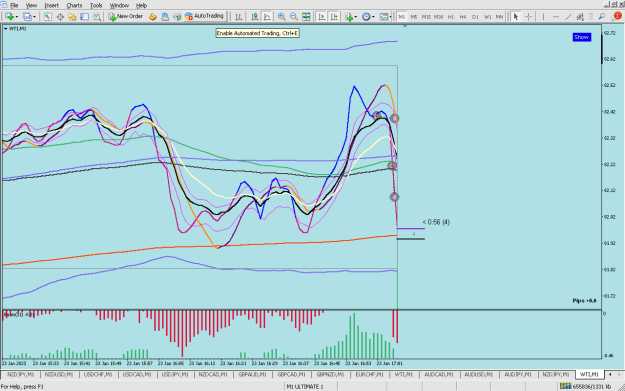Viewport: 625px width, 391px height.
Task: Open the Tools menu
Action: (96, 5)
